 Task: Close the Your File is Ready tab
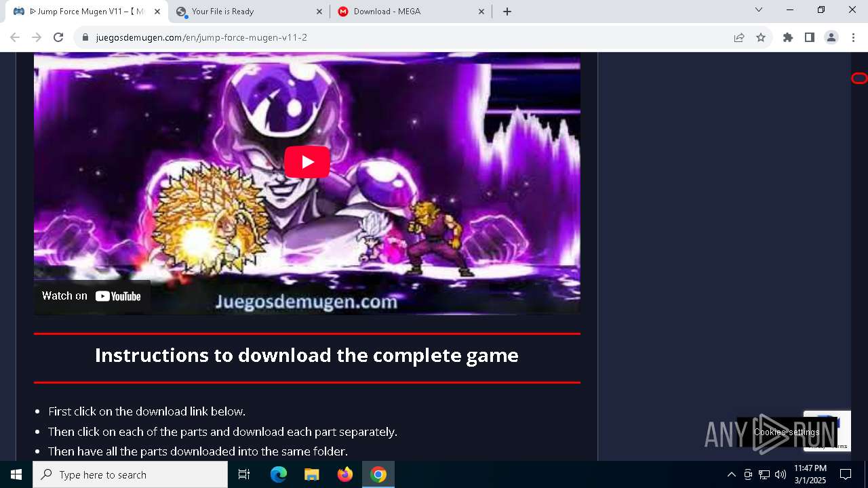coord(319,12)
